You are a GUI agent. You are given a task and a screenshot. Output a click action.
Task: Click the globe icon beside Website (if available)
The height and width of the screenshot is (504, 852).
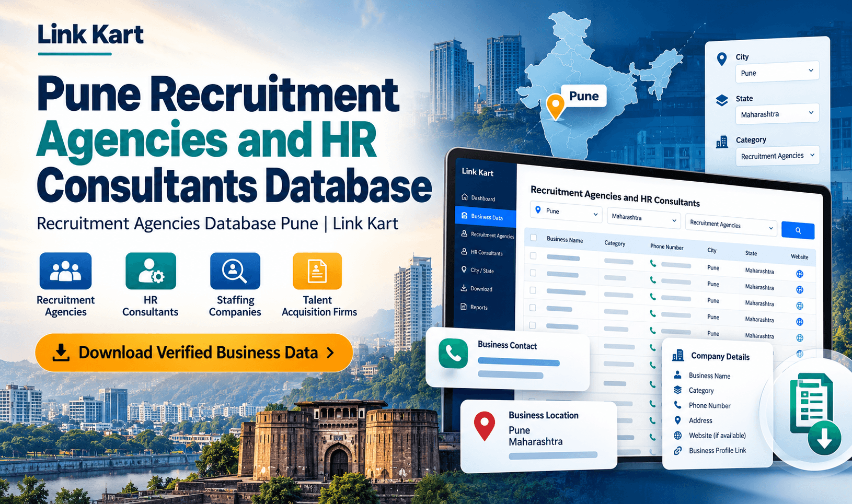click(677, 435)
